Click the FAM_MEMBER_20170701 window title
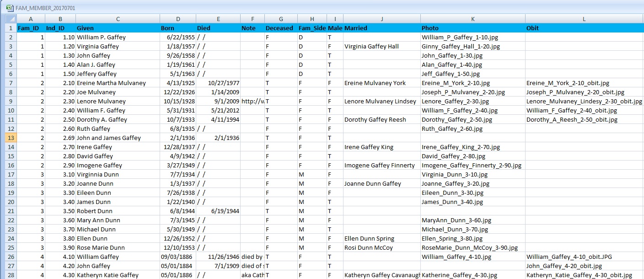 tap(45, 8)
